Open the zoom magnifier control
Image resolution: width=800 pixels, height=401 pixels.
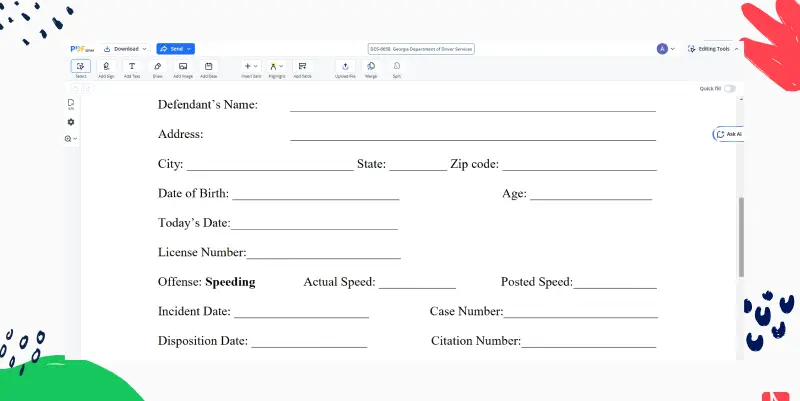click(x=68, y=139)
